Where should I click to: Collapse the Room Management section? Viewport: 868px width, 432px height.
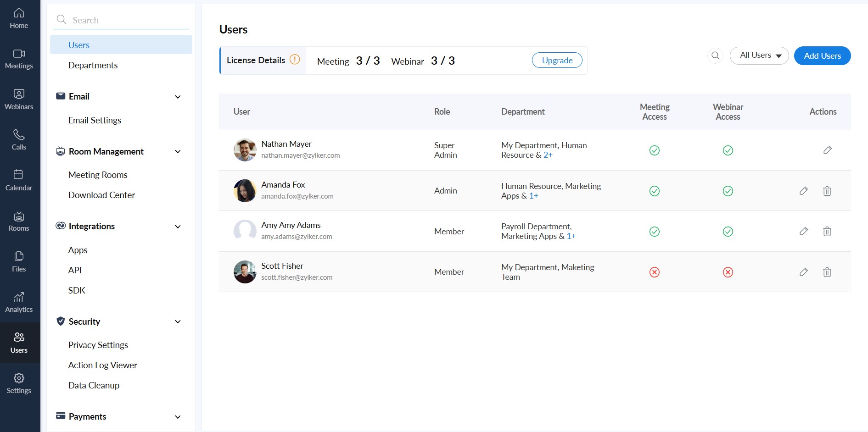(x=178, y=151)
